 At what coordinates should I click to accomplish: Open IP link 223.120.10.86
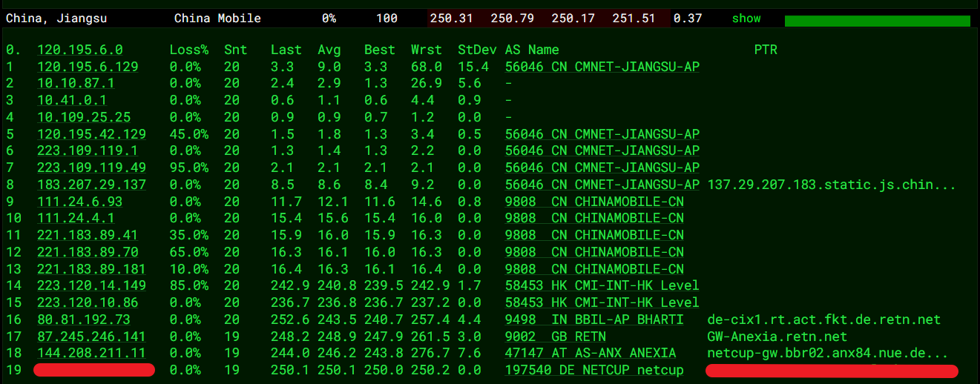[x=88, y=302]
